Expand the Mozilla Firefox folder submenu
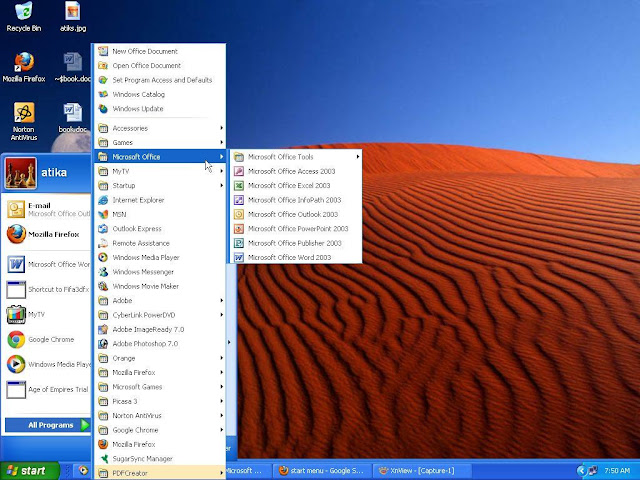The width and height of the screenshot is (640, 480). (x=160, y=372)
